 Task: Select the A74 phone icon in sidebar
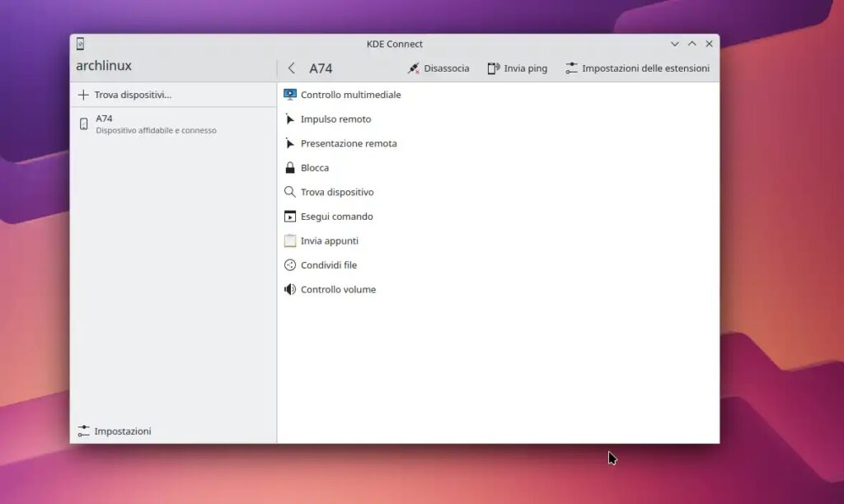pyautogui.click(x=83, y=124)
